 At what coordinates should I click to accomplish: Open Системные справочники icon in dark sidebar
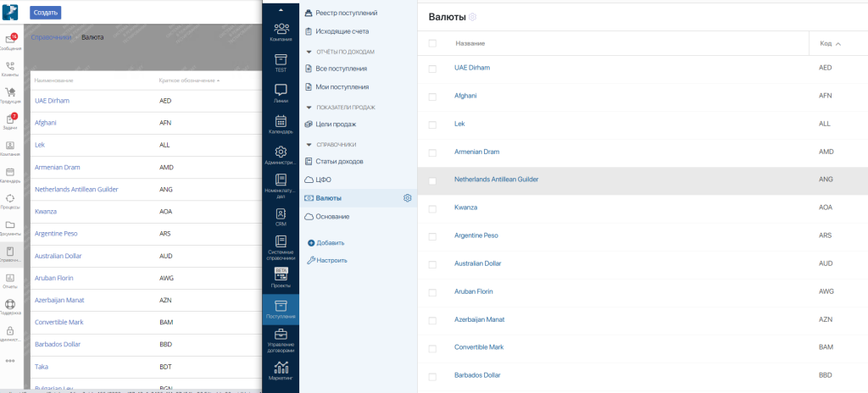coord(281,241)
